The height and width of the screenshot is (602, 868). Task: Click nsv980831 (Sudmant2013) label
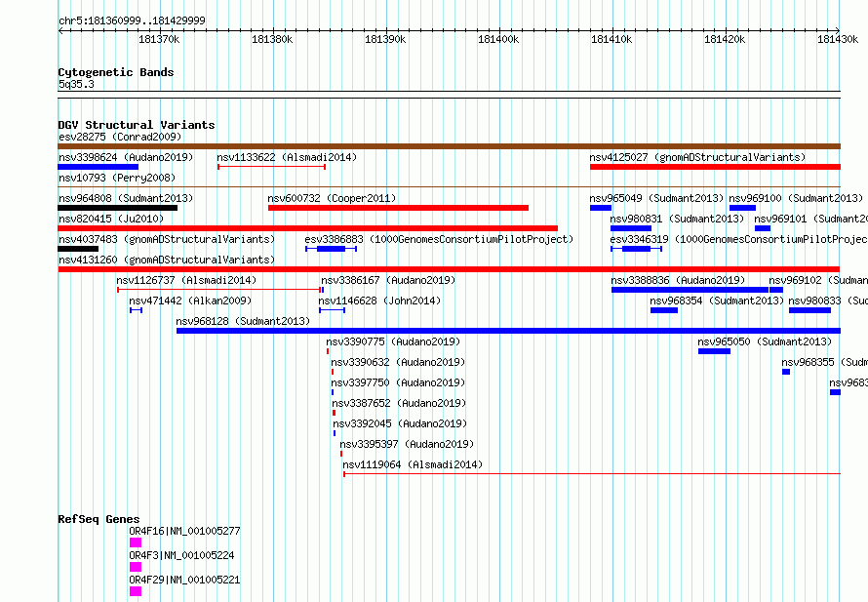(x=677, y=219)
